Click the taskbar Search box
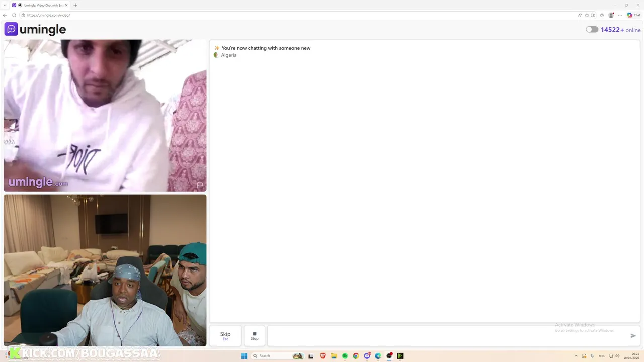This screenshot has height=362, width=644. pyautogui.click(x=278, y=356)
